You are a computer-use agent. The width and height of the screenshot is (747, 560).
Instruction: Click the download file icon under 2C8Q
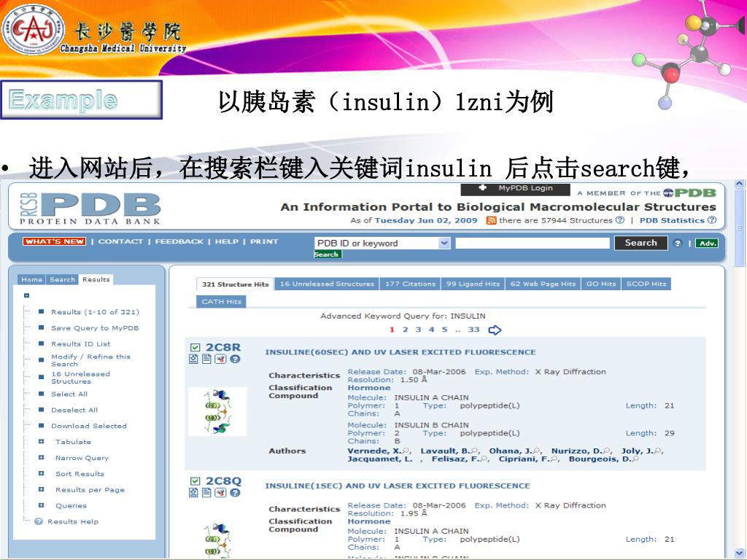pyautogui.click(x=193, y=493)
